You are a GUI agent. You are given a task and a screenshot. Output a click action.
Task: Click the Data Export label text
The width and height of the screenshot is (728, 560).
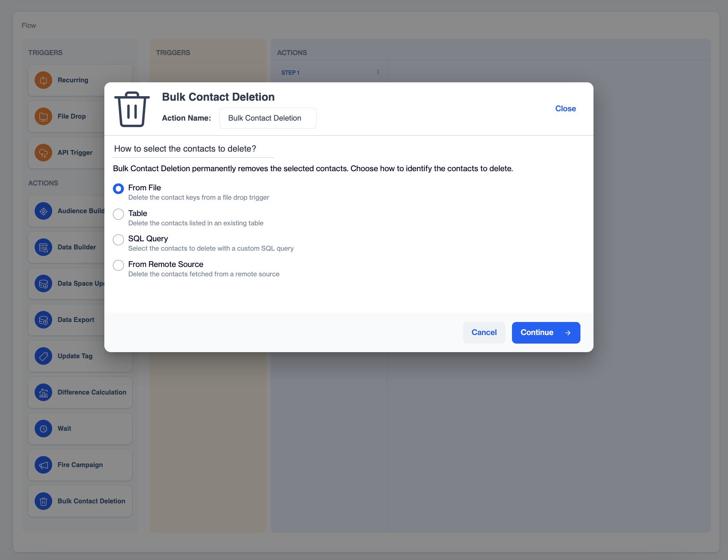(x=76, y=320)
